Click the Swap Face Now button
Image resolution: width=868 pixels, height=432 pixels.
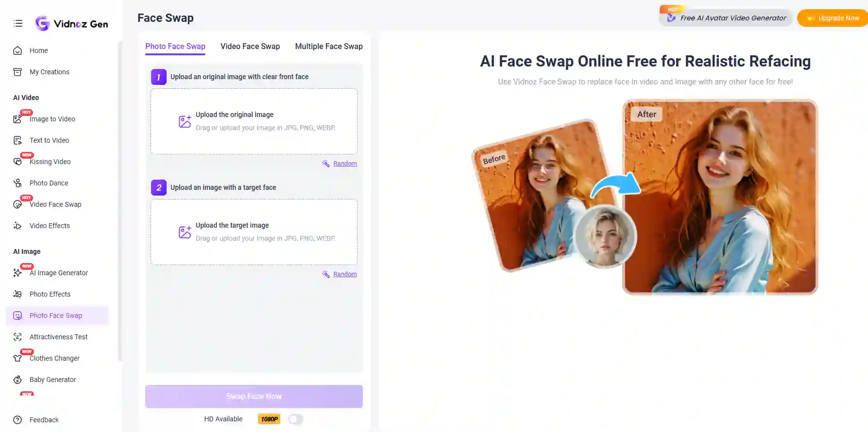254,397
